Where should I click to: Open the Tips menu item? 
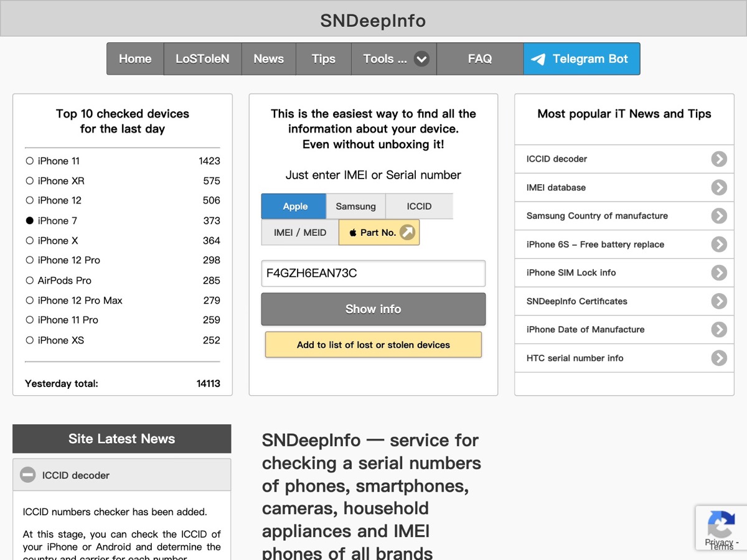(324, 59)
